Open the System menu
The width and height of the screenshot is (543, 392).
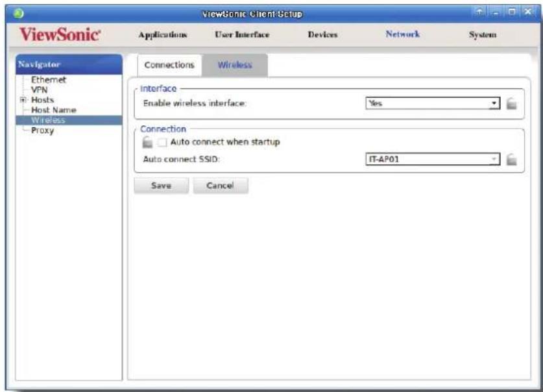(x=483, y=34)
